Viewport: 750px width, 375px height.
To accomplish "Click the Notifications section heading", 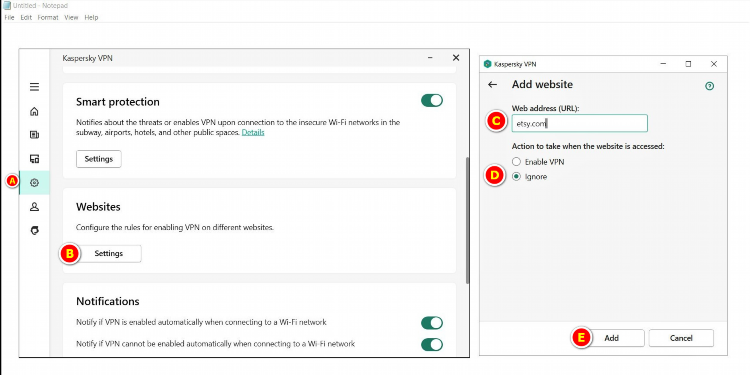I will pos(108,301).
